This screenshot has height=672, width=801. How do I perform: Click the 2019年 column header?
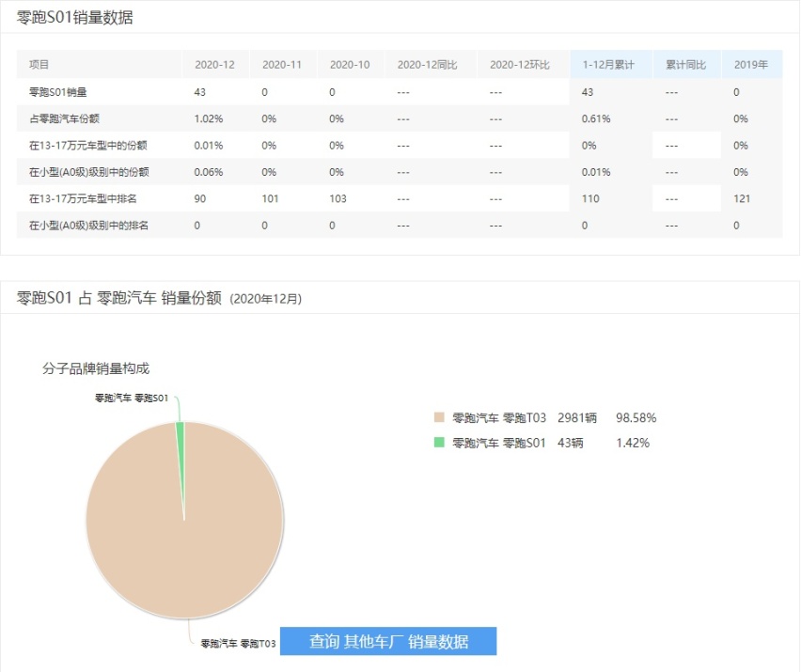click(751, 65)
